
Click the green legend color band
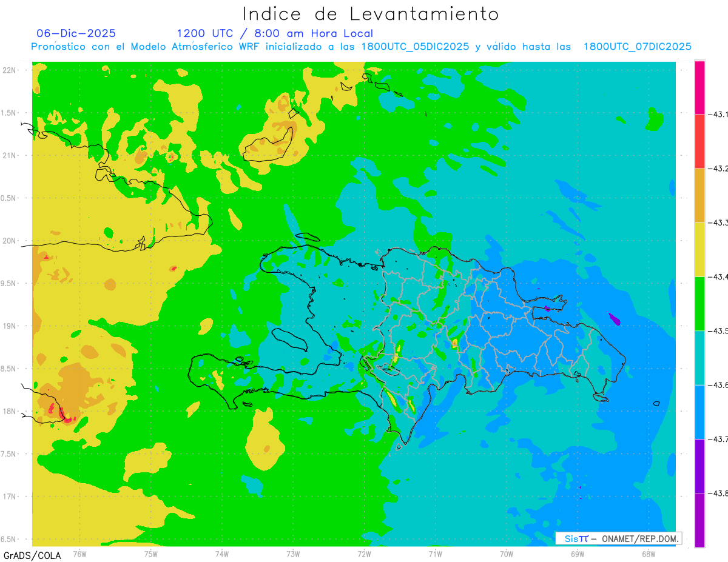699,303
